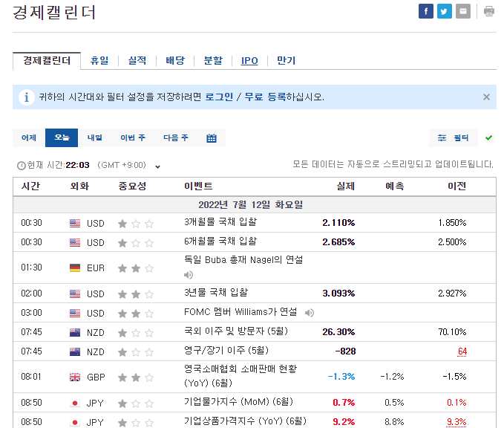Play Nagel speech audio icon
The image size is (504, 428).
click(x=189, y=275)
